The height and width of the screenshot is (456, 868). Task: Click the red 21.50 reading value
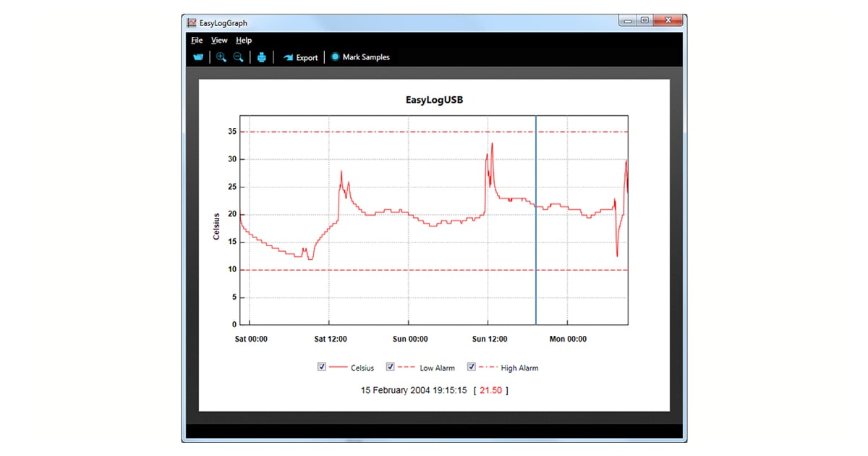[490, 390]
